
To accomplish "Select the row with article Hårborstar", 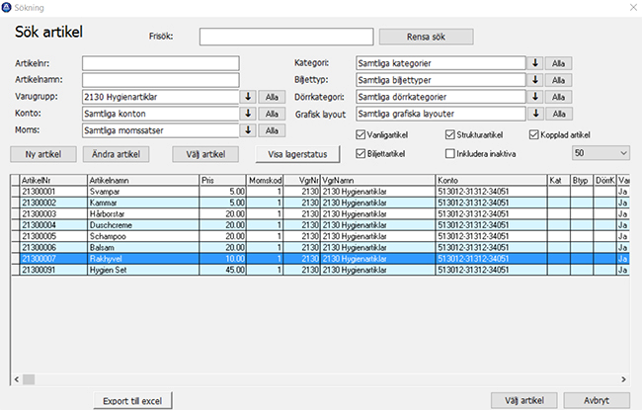I will [x=320, y=214].
